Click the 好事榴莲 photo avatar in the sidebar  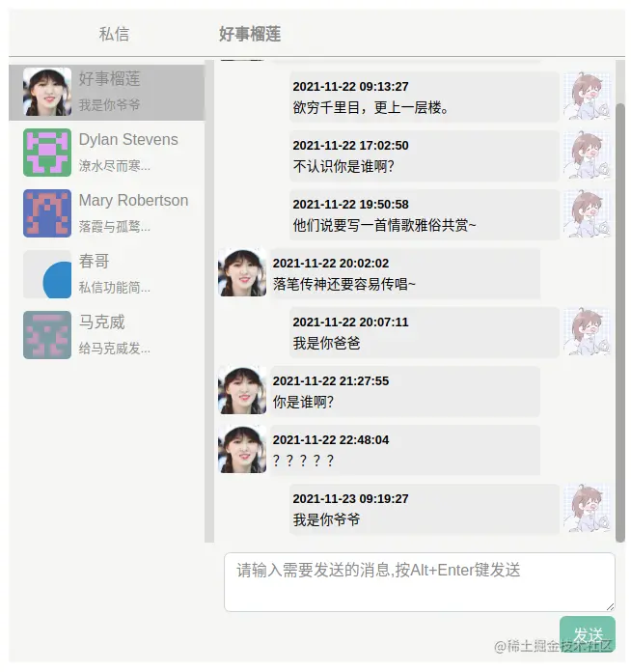click(x=47, y=92)
